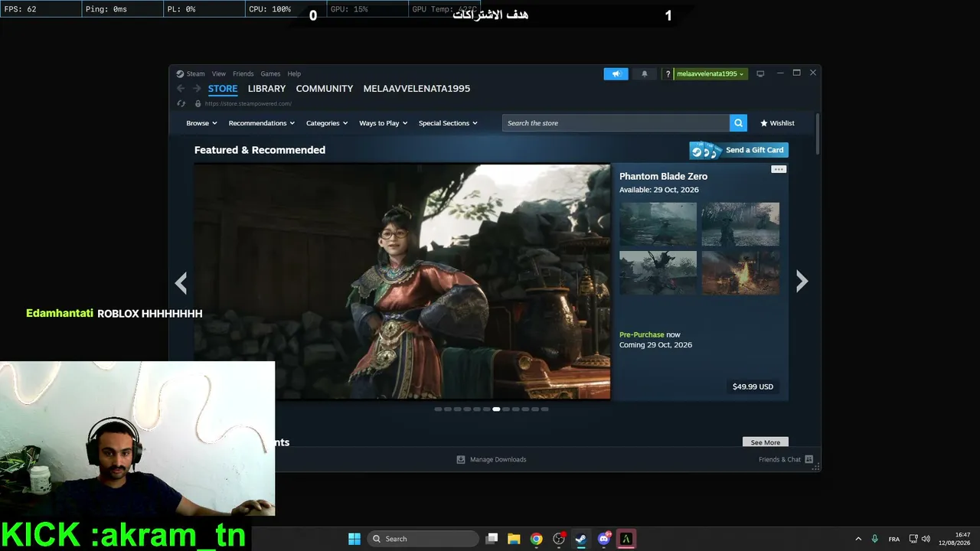Expand the Recommendations dropdown
Image resolution: width=980 pixels, height=551 pixels.
pos(262,123)
